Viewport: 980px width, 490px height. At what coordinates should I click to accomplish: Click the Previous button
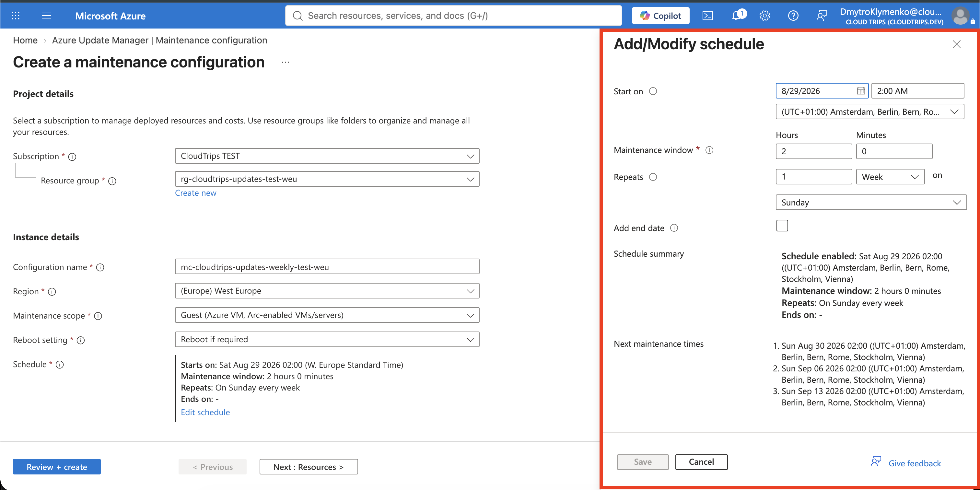(212, 467)
